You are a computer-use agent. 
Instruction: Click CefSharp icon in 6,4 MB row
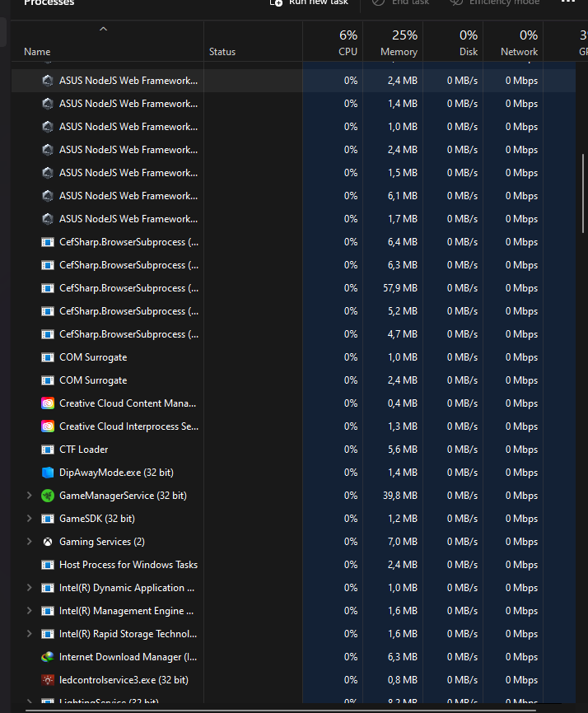tap(48, 242)
